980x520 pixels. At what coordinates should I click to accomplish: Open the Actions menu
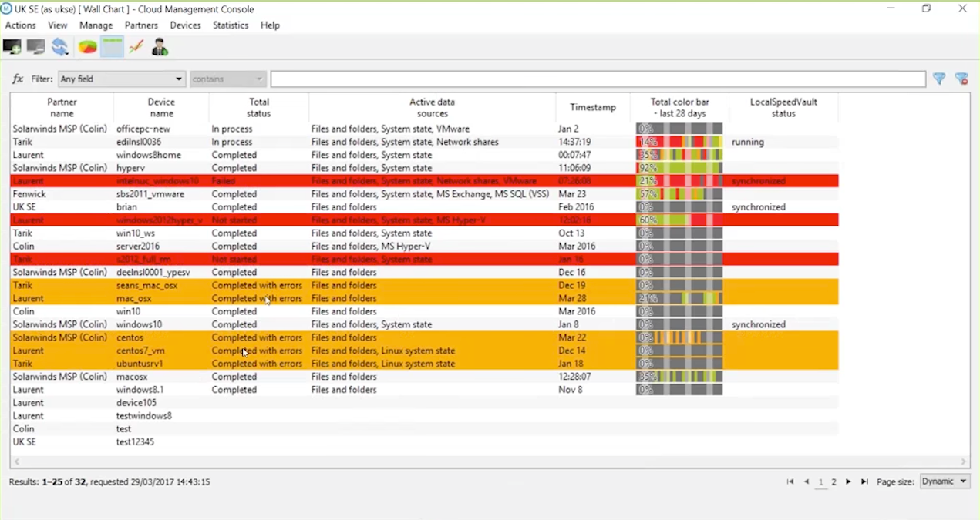21,25
